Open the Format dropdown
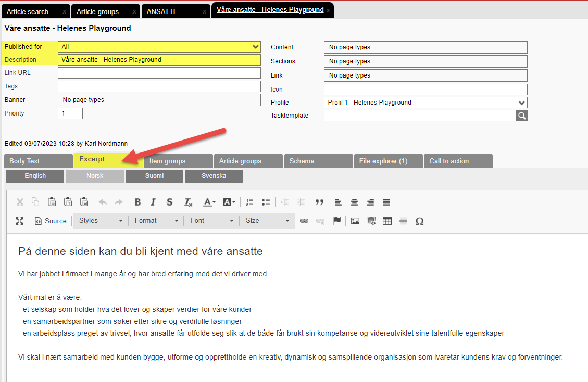The height and width of the screenshot is (382, 588). (x=156, y=221)
